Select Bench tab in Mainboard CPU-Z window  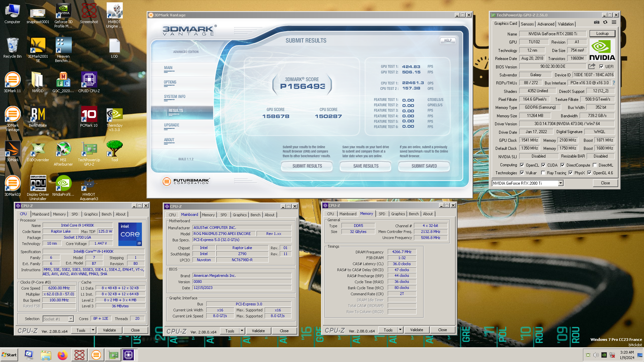(255, 215)
